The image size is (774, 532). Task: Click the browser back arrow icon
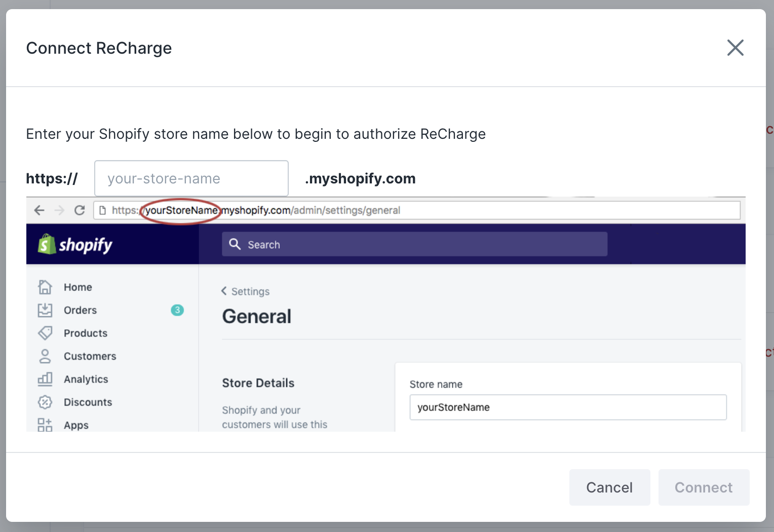(40, 210)
